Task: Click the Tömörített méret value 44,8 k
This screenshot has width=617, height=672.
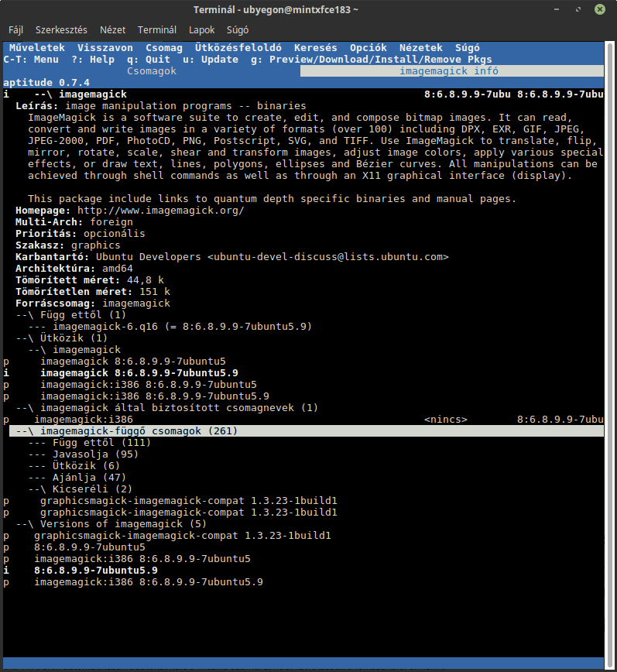Action: [x=146, y=279]
